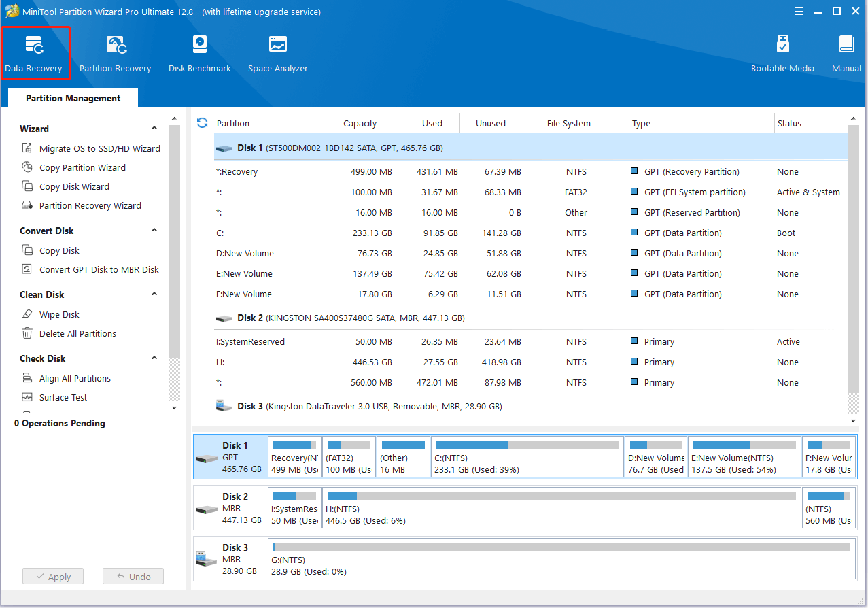868x608 pixels.
Task: Click the Undo button
Action: 133,577
